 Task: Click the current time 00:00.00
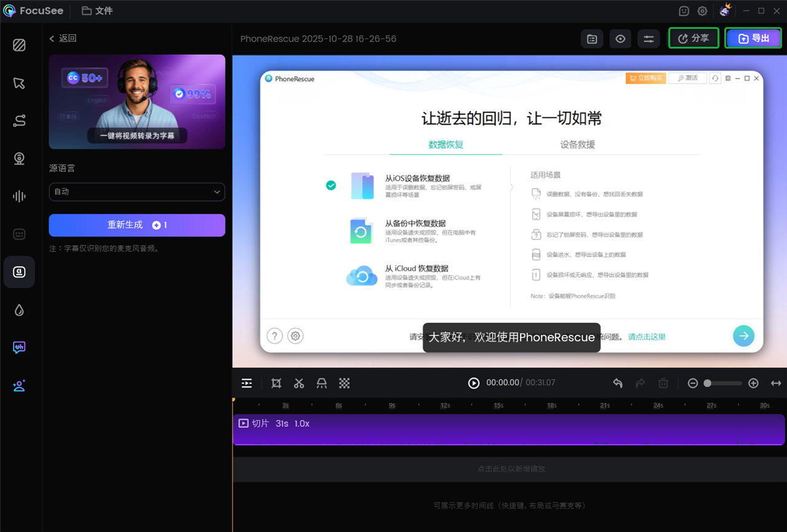pos(503,383)
